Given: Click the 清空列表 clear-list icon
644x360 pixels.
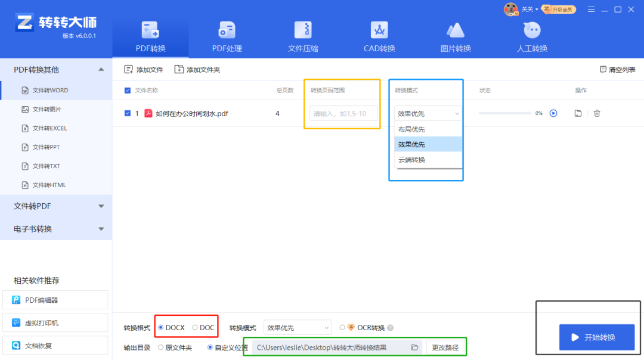Looking at the screenshot, I should pos(605,69).
